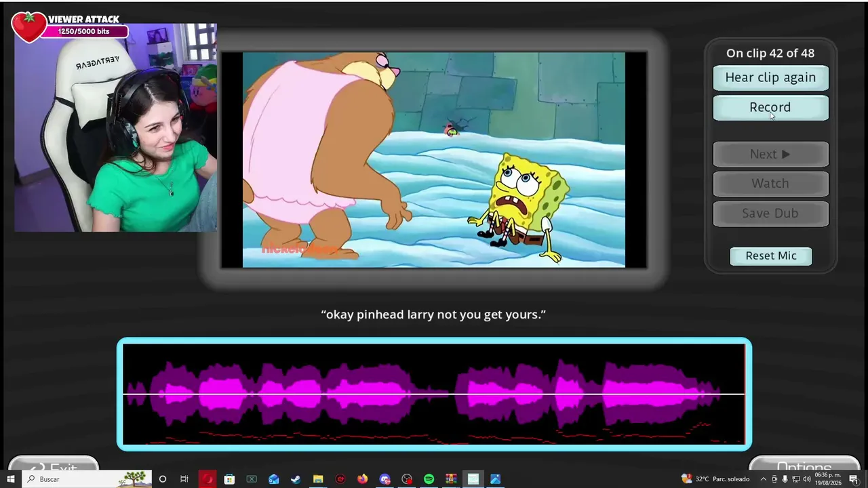Select the active game window taskbar icon
Screen dimensions: 868x488
point(473,479)
